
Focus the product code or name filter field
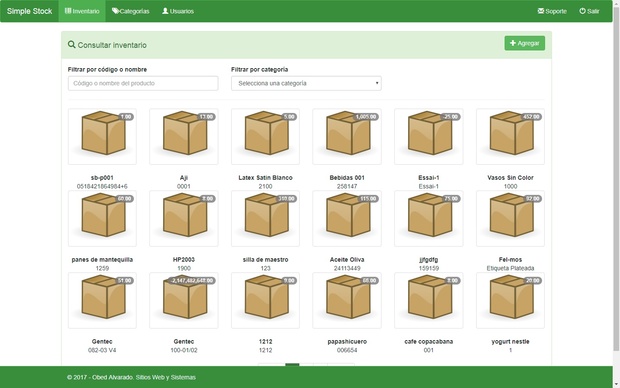[x=143, y=83]
